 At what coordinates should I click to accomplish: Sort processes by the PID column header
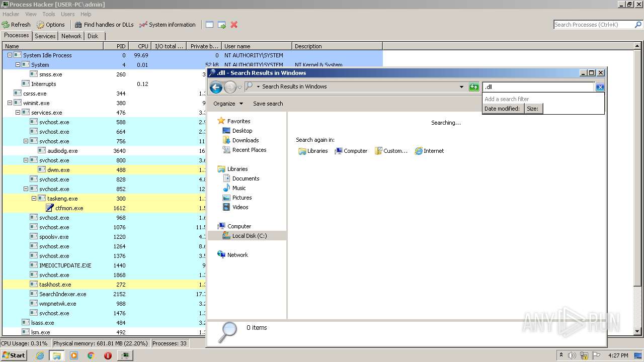pyautogui.click(x=116, y=46)
